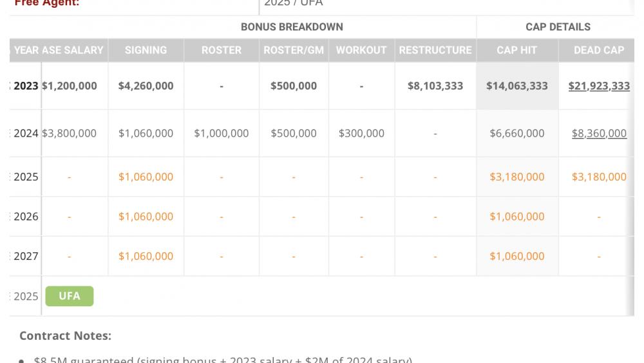Click the WORKOUT column header
The width and height of the screenshot is (644, 363).
pyautogui.click(x=361, y=50)
